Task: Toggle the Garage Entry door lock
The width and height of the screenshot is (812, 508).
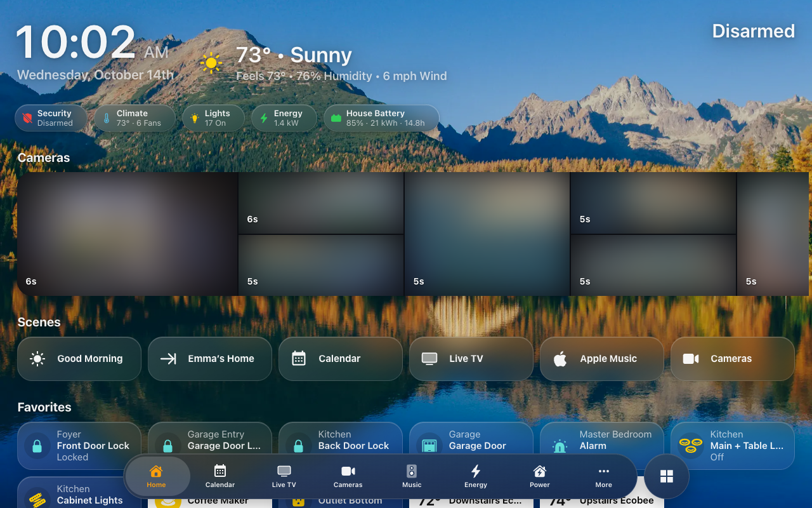Action: pos(210,439)
